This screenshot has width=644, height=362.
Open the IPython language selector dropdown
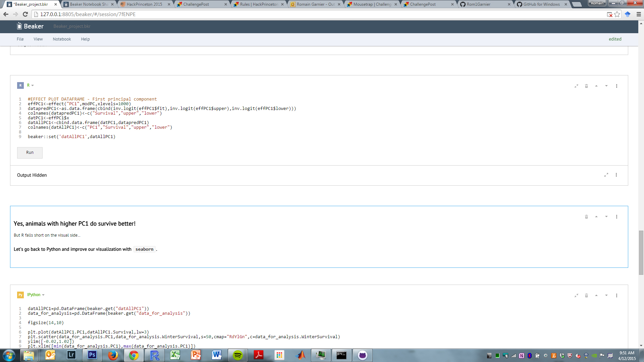36,295
